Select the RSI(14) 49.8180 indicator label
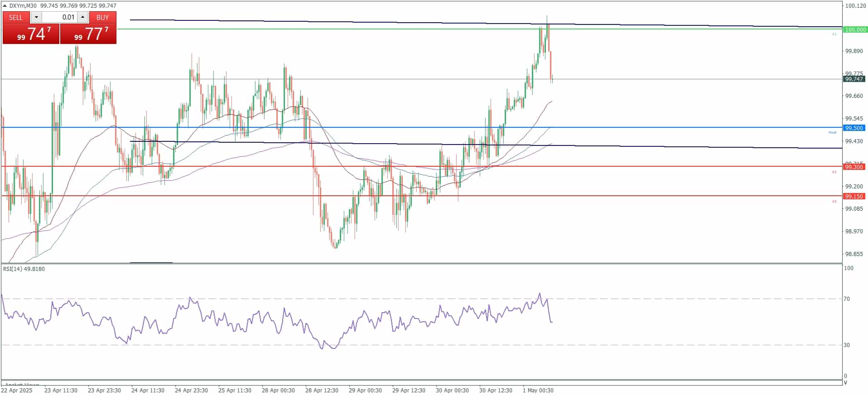The width and height of the screenshot is (868, 396). coord(24,269)
